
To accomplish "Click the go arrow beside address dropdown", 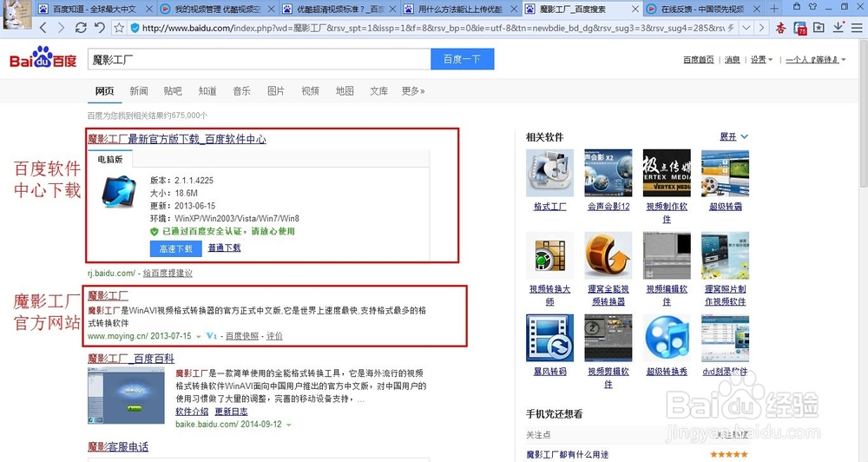I will point(762,28).
